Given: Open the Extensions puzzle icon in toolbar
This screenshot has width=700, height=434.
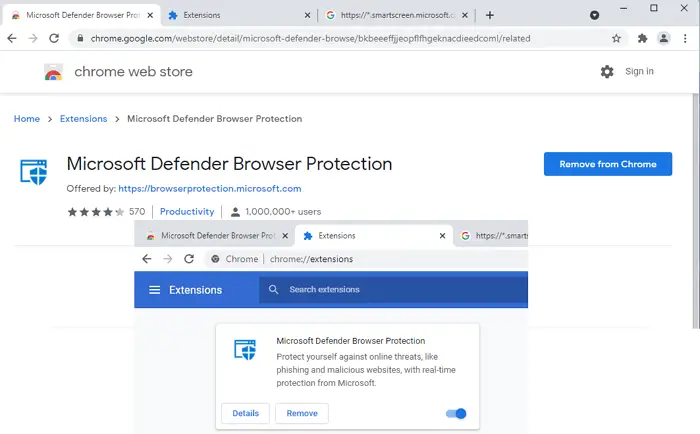Looking at the screenshot, I should pyautogui.click(x=642, y=38).
